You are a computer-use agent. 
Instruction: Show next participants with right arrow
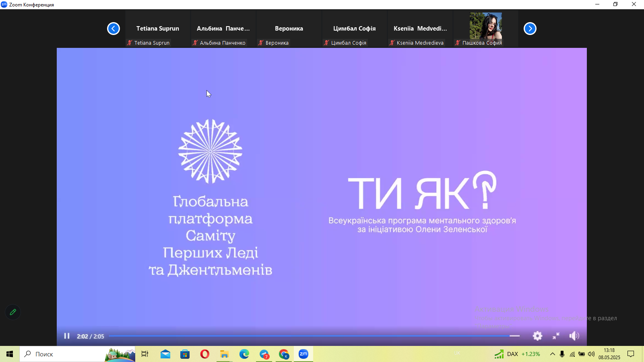click(x=530, y=29)
